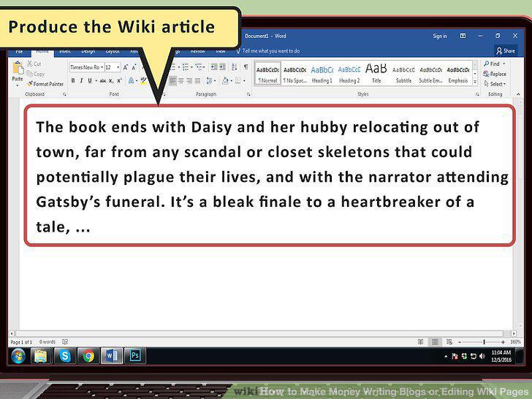Apply the Subtitle style
The image size is (532, 399).
(403, 74)
